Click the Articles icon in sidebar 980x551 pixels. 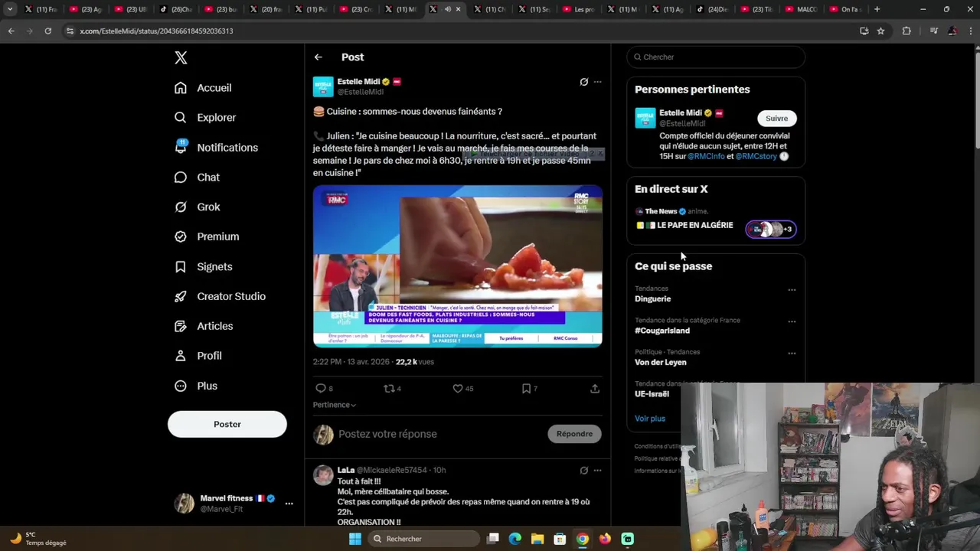pyautogui.click(x=181, y=326)
